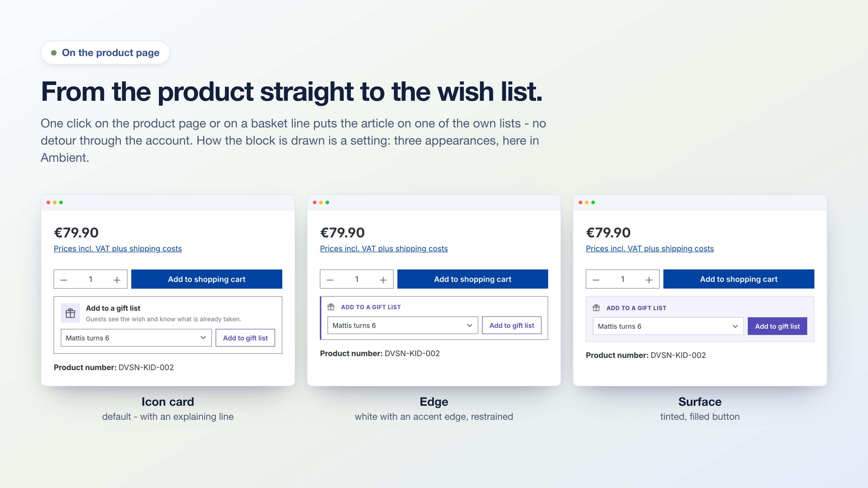Open Prices incl. VAT link in Icon card
The image size is (868, 488).
(118, 249)
